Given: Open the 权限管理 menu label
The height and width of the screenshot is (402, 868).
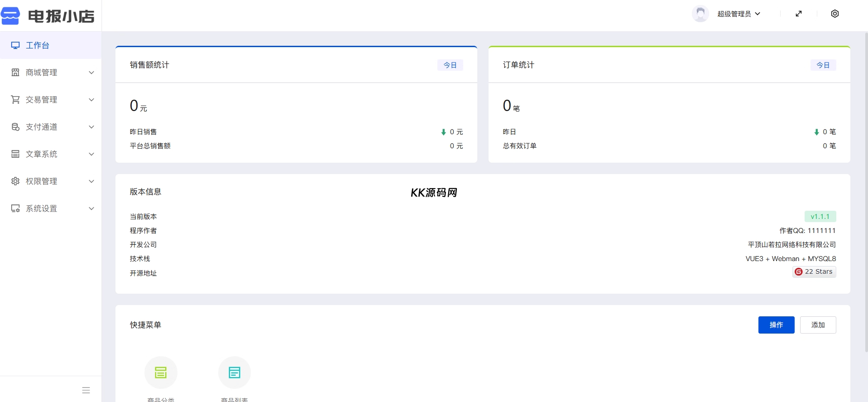Looking at the screenshot, I should 41,181.
